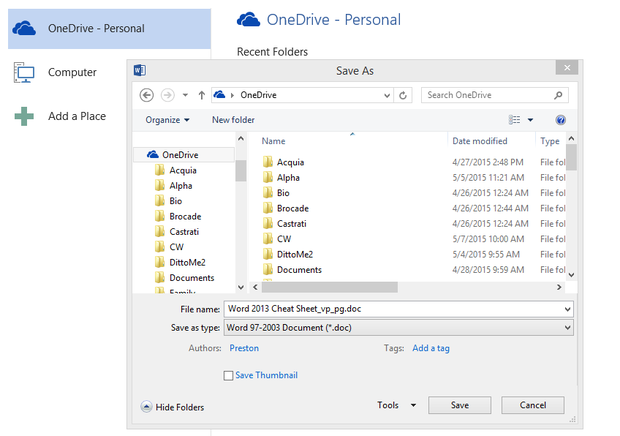Click the Cancel button

[532, 405]
